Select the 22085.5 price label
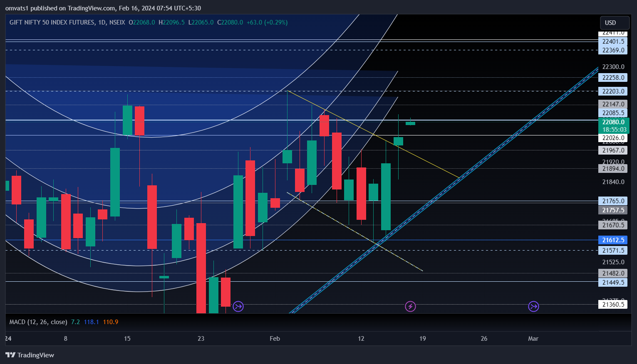The image size is (637, 364). click(613, 113)
